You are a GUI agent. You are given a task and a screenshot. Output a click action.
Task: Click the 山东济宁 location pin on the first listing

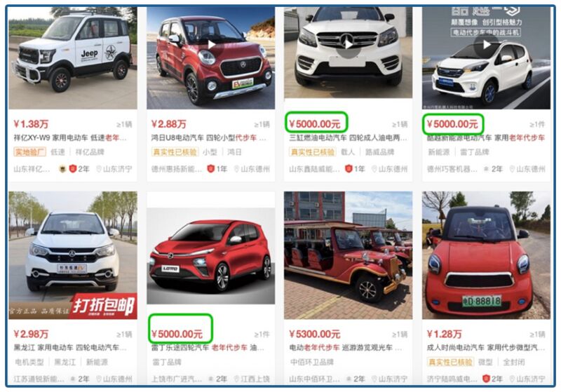[114, 169]
